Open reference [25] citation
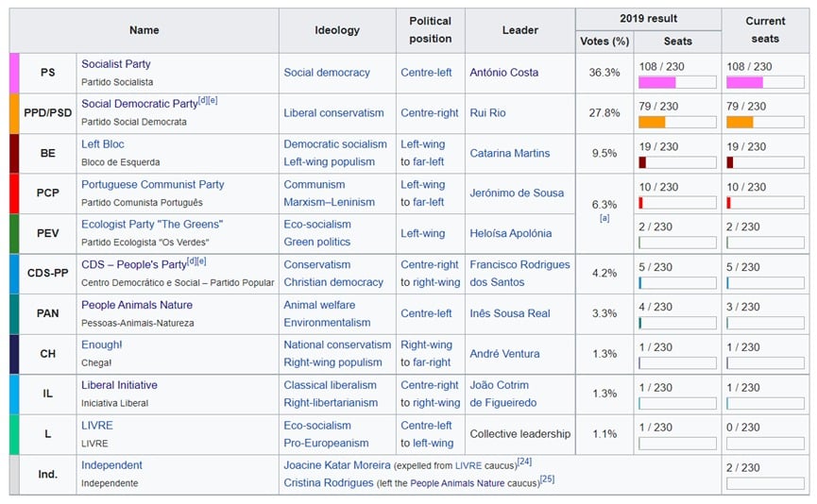The width and height of the screenshot is (817, 504). [x=547, y=479]
